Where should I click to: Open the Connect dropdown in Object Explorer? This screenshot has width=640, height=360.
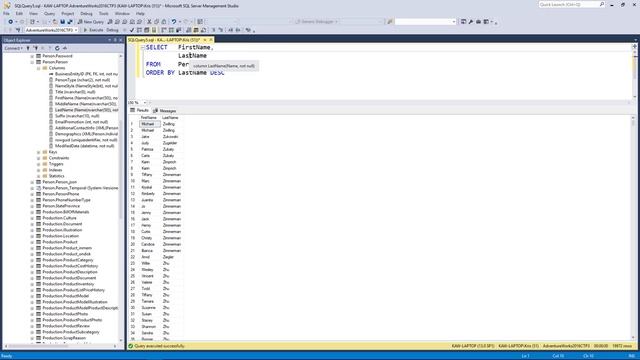(x=13, y=48)
